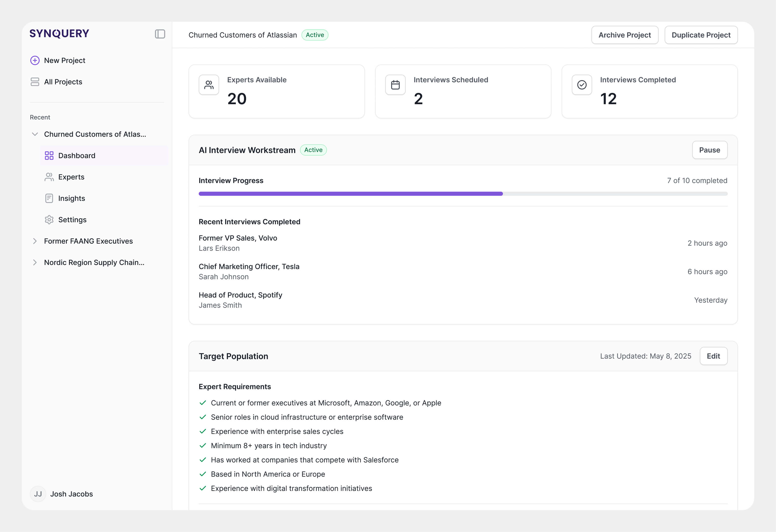Open Josh Jacobs user profile

point(62,494)
